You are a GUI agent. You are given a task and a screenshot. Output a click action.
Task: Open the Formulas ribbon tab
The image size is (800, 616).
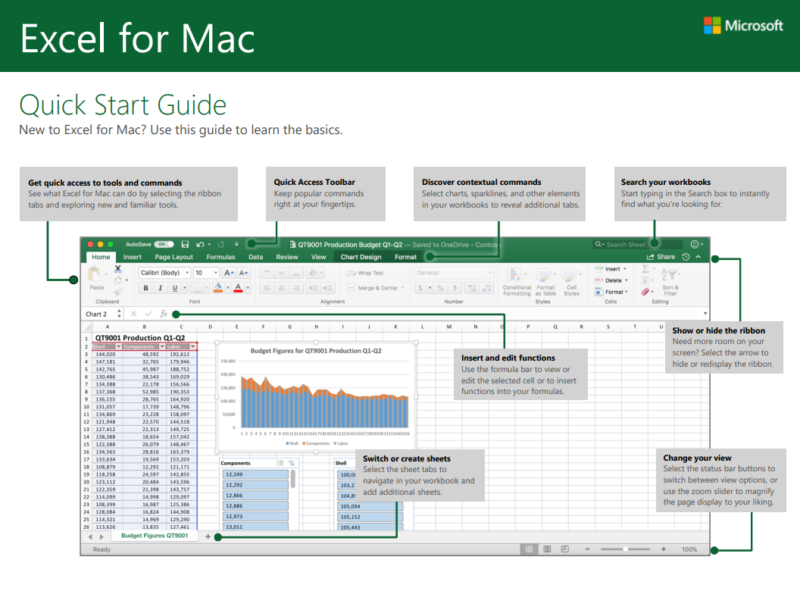(x=220, y=257)
